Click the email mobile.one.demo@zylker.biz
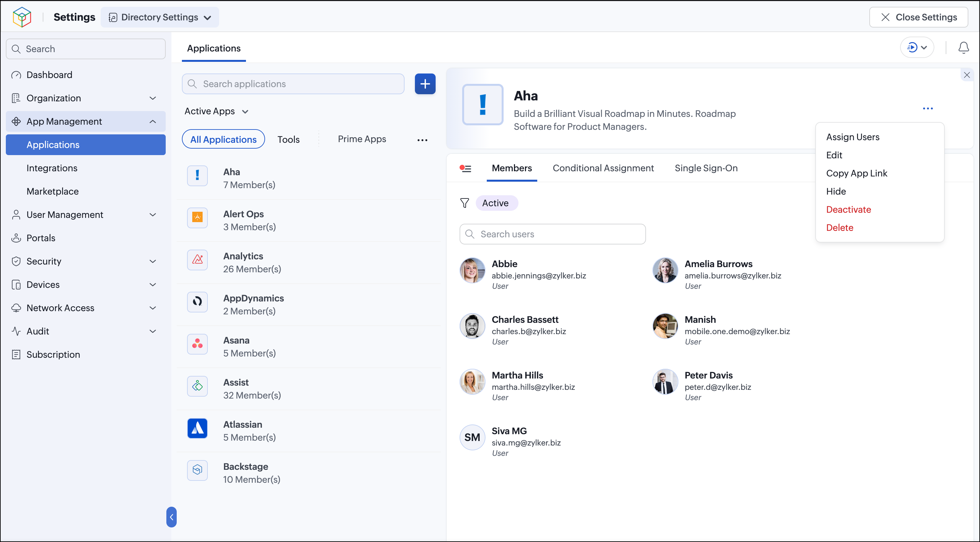This screenshot has width=980, height=542. (737, 332)
